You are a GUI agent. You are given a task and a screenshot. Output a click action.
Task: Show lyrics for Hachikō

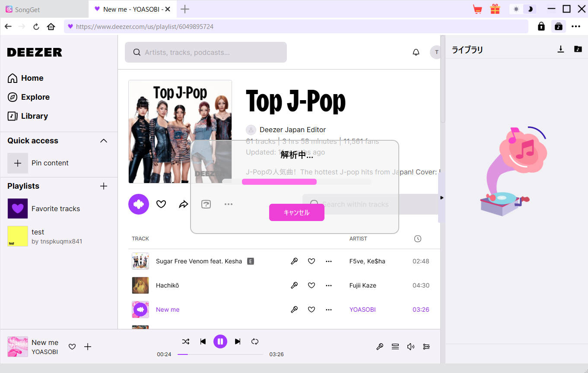coord(294,285)
